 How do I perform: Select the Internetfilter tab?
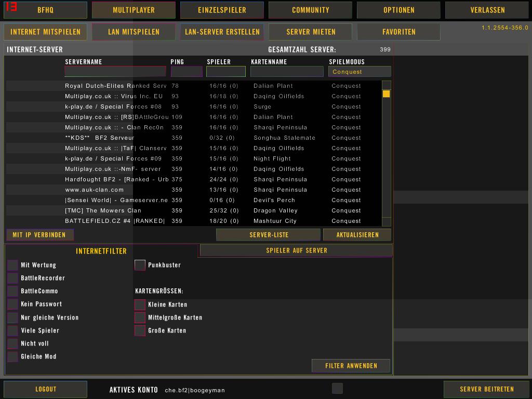pyautogui.click(x=101, y=251)
